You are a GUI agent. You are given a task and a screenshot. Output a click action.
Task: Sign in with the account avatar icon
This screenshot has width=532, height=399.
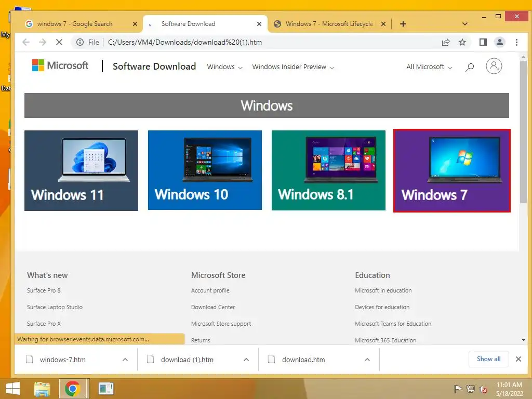coord(494,66)
